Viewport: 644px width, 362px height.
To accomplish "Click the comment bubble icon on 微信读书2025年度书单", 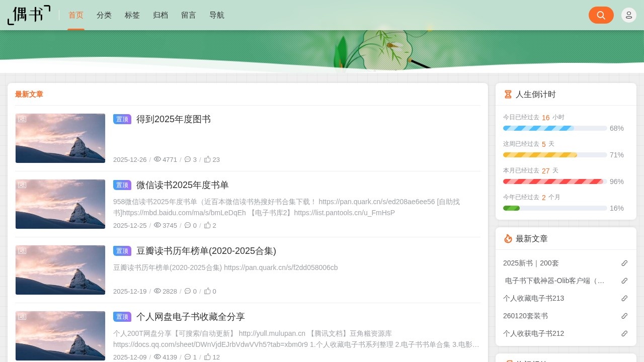I will [188, 225].
